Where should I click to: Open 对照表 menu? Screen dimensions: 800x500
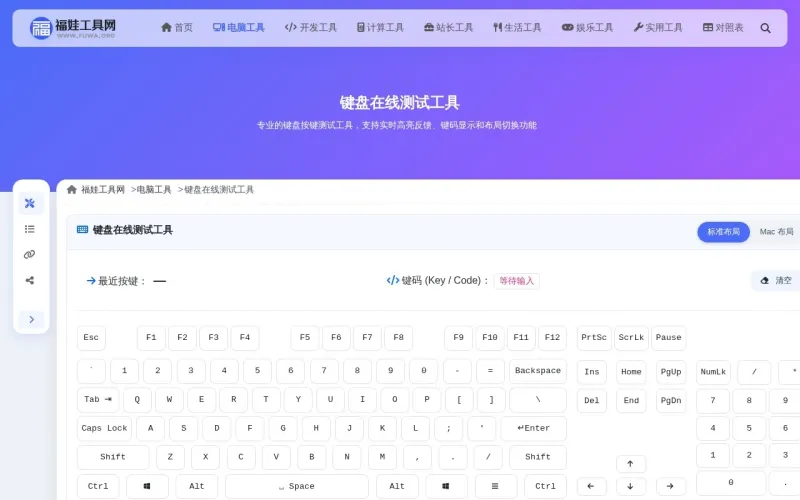(x=723, y=28)
